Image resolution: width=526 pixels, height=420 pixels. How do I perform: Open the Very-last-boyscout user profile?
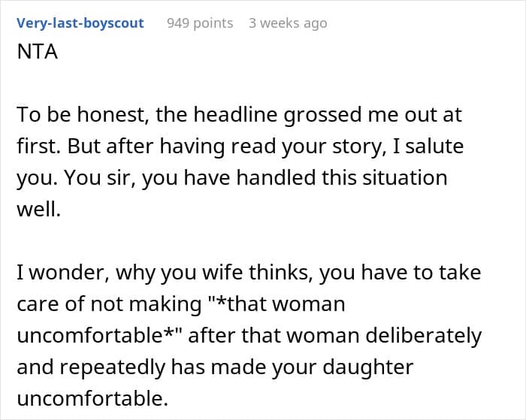(x=80, y=23)
